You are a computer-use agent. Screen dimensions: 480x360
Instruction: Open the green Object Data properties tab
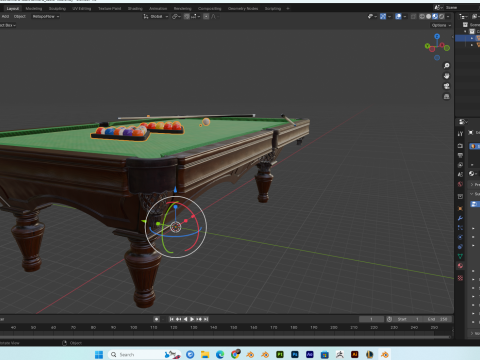pyautogui.click(x=460, y=256)
